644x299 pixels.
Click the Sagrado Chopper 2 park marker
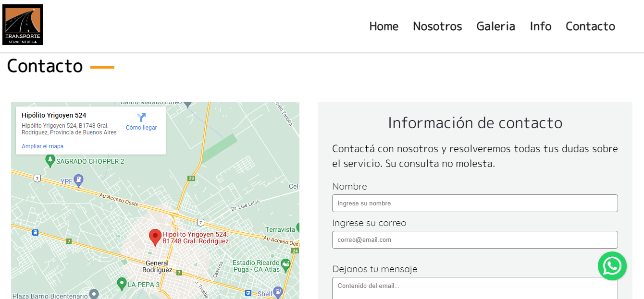(50, 161)
